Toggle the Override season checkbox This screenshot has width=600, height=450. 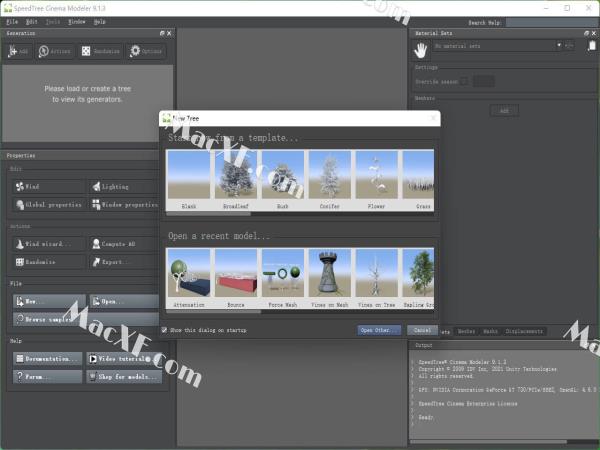464,81
